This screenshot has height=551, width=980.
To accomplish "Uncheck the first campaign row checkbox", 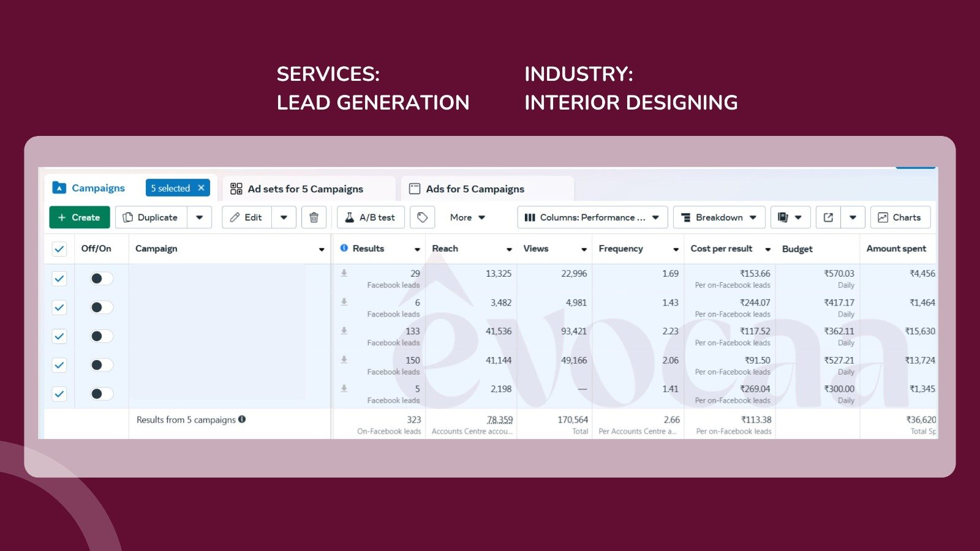I will [x=59, y=279].
